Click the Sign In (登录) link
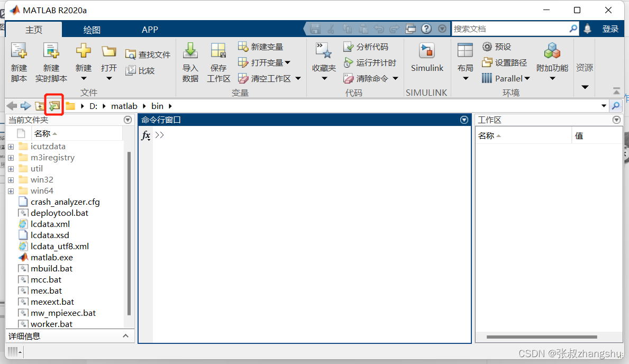This screenshot has width=629, height=364. pyautogui.click(x=610, y=29)
